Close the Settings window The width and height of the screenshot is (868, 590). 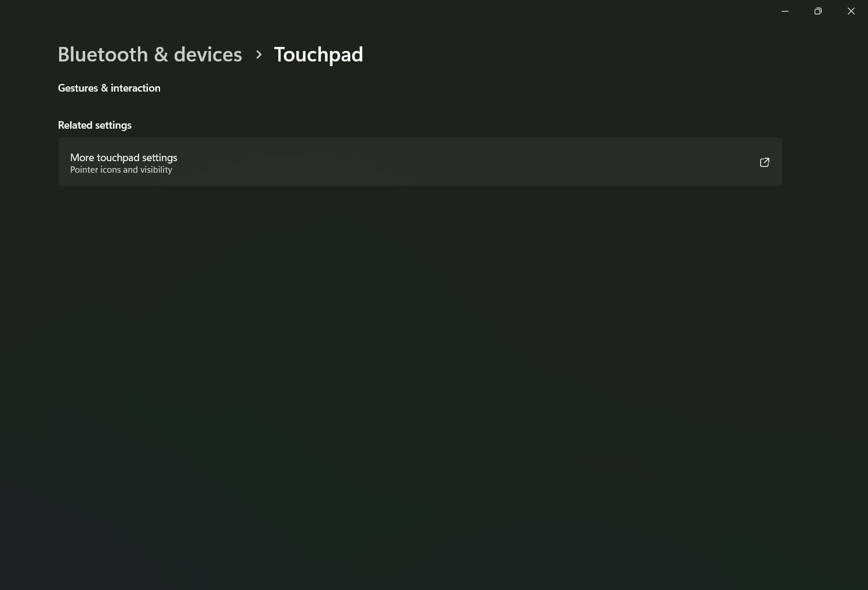coord(851,11)
